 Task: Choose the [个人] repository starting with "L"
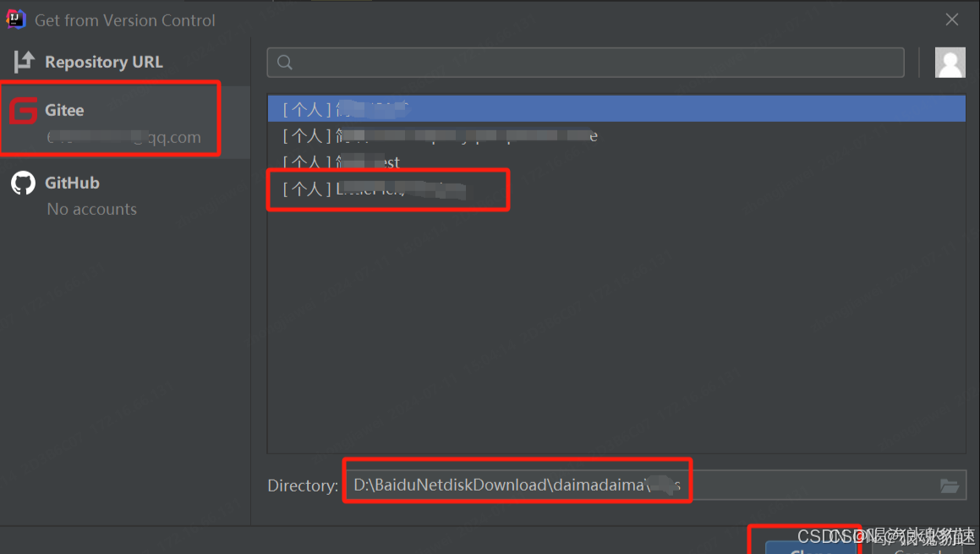pyautogui.click(x=616, y=189)
